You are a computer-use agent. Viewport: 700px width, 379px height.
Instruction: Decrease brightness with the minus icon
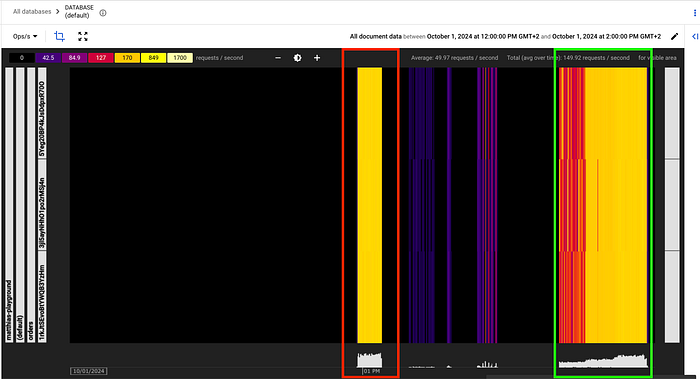(278, 58)
